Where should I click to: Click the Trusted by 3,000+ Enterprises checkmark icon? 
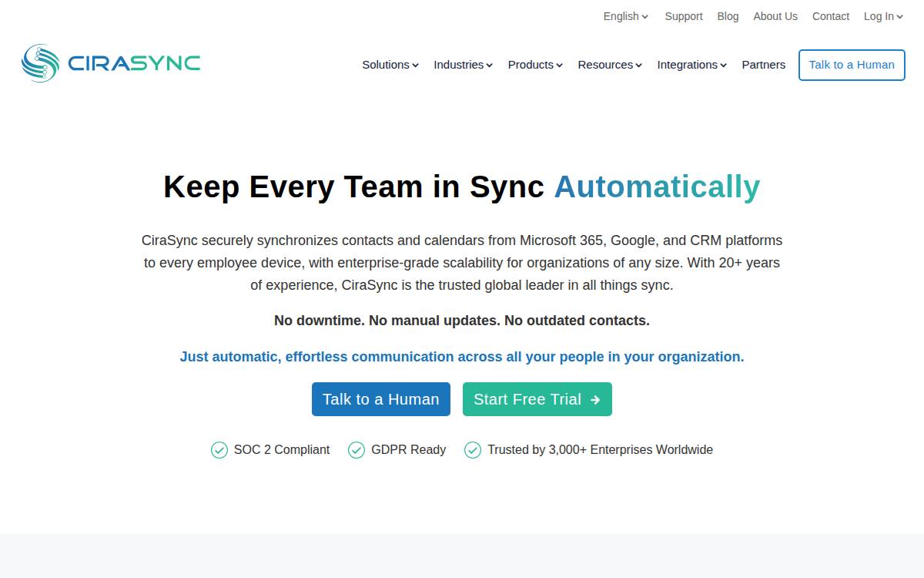coord(473,450)
